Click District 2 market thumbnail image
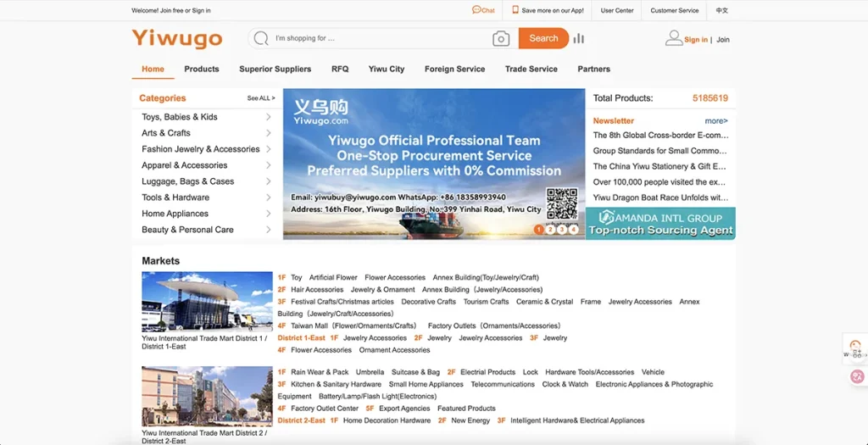Viewport: 868px width, 445px height. [x=207, y=397]
